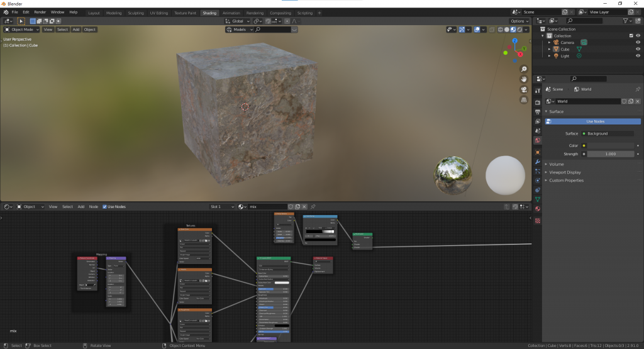Open the Scene properties tab icon

pos(537,131)
